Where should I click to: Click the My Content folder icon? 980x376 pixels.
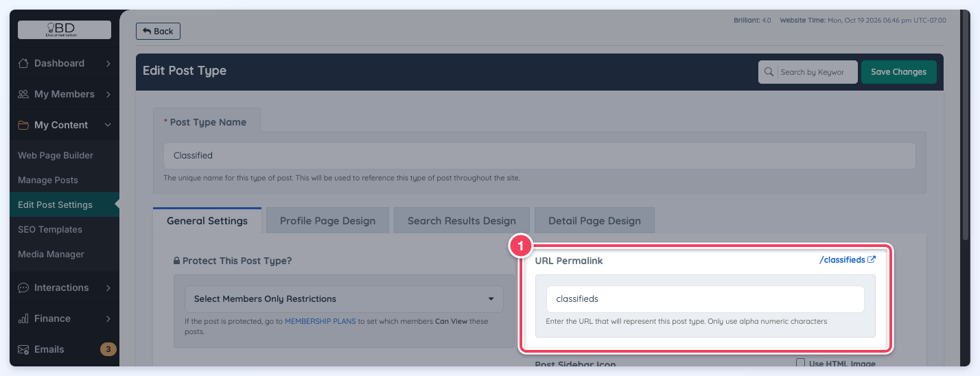click(23, 125)
